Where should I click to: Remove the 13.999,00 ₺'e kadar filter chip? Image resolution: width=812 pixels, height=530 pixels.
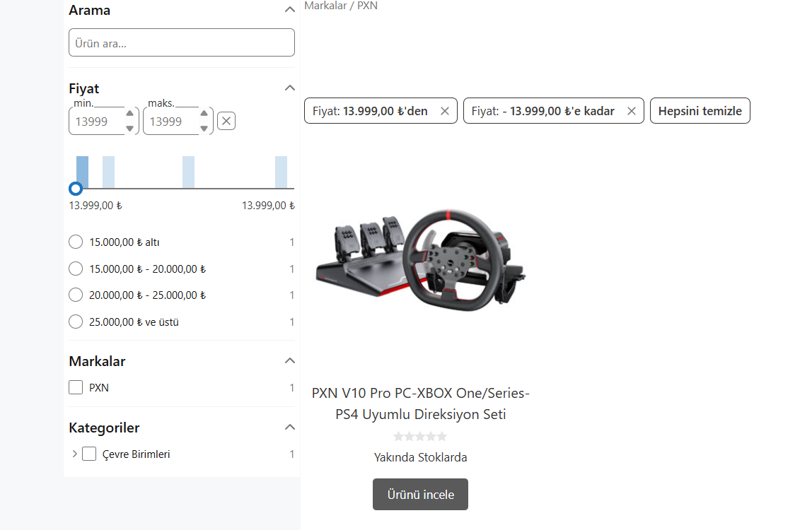(631, 111)
